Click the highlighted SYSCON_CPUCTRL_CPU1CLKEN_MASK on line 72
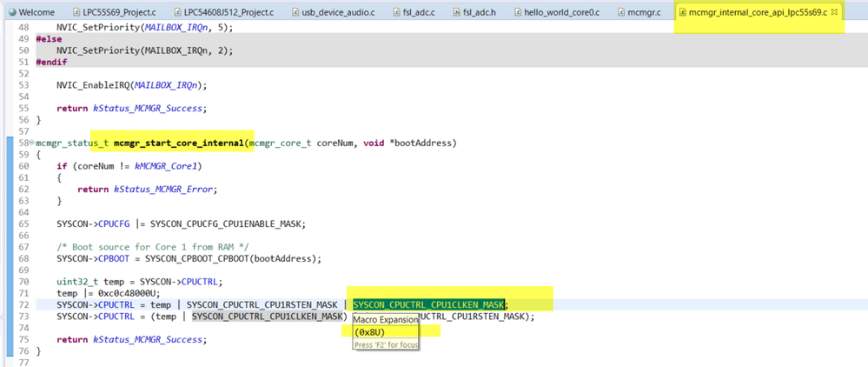This screenshot has width=868, height=367. coord(428,304)
